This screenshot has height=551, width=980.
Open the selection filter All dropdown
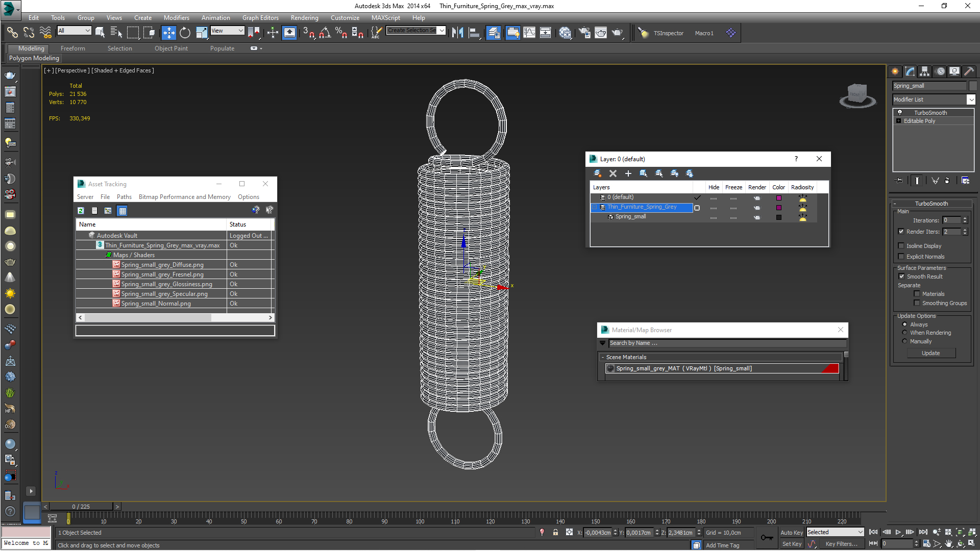pyautogui.click(x=74, y=31)
